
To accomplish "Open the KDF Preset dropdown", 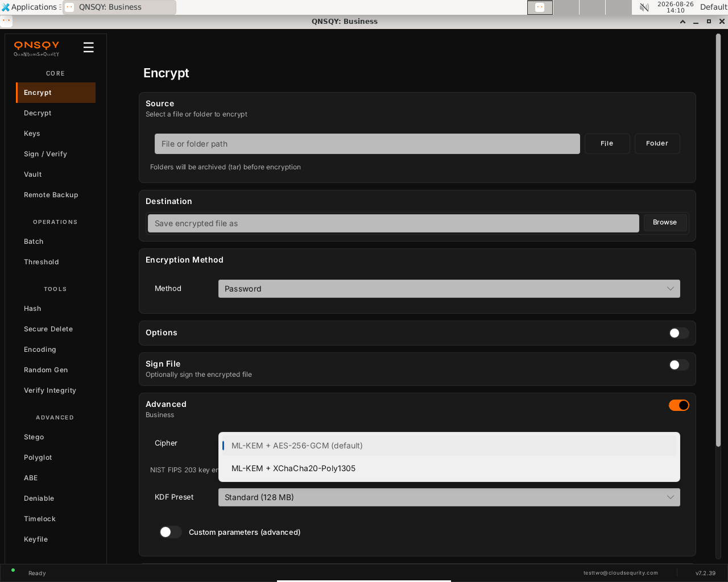I will tap(449, 497).
